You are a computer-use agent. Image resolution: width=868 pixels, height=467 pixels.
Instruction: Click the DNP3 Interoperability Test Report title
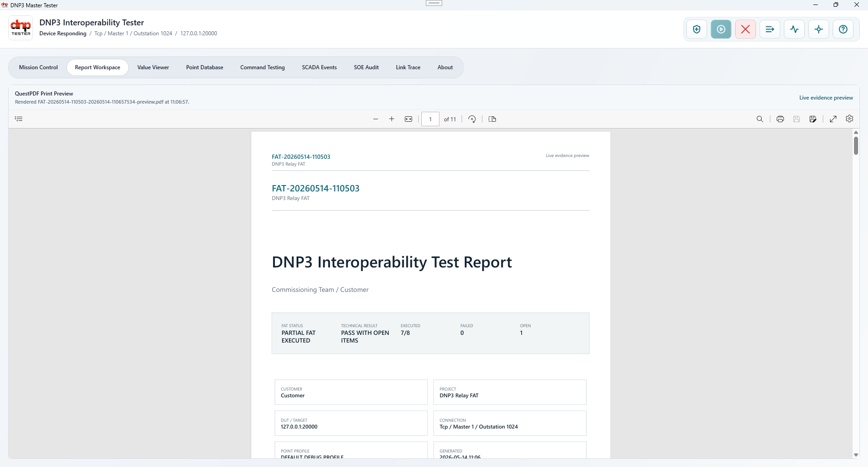click(392, 262)
